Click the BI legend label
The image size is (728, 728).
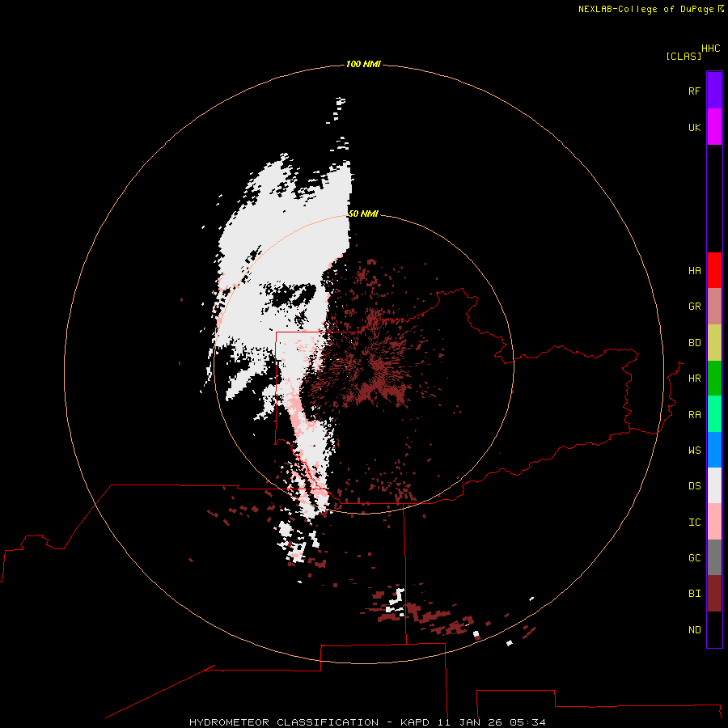click(x=695, y=594)
